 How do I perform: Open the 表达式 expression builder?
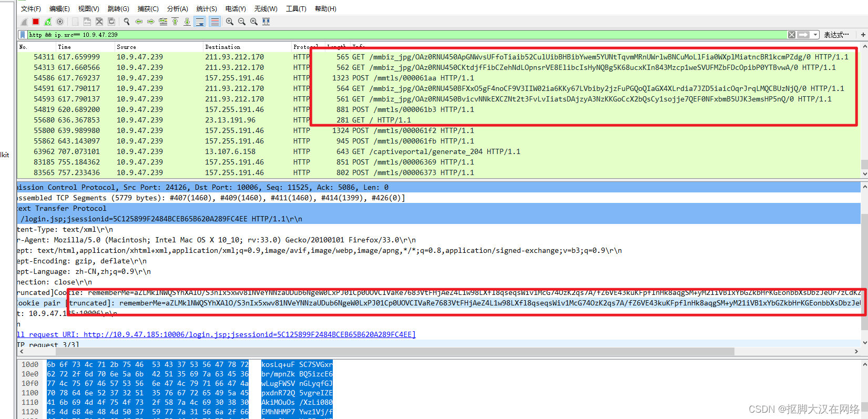coord(836,35)
